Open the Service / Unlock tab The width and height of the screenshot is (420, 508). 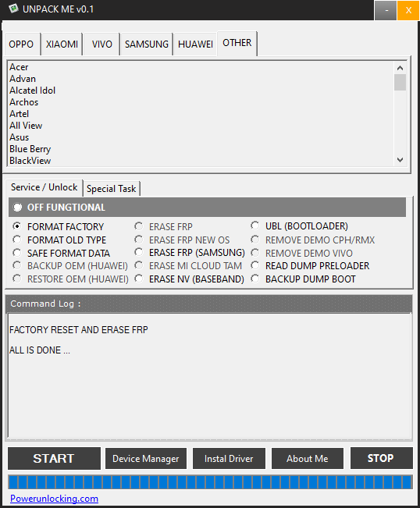44,187
